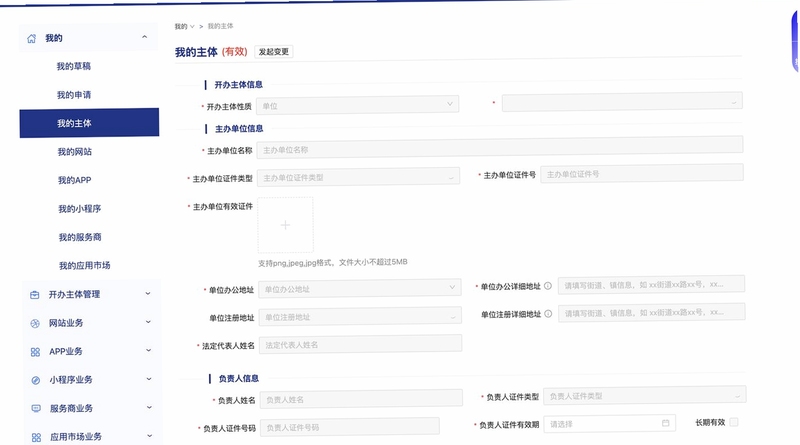The height and width of the screenshot is (445, 800).
Task: Click the 负责人姓名 input field
Action: 361,399
